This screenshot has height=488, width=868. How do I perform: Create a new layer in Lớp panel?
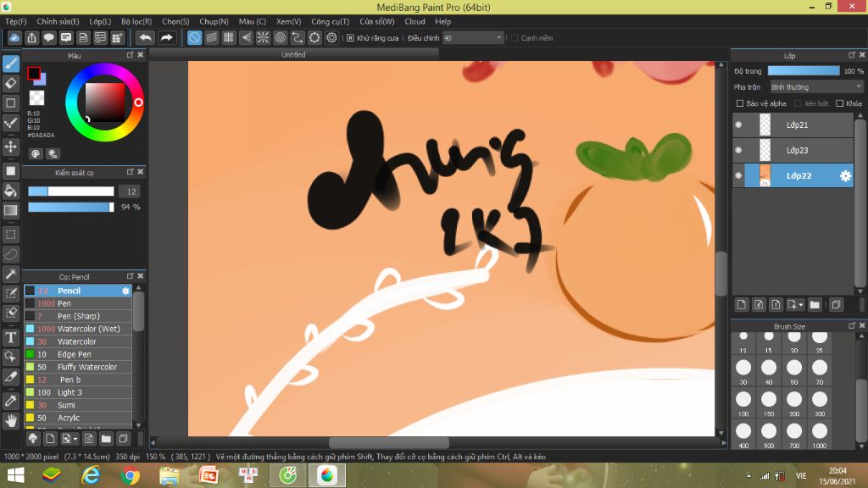click(x=742, y=304)
